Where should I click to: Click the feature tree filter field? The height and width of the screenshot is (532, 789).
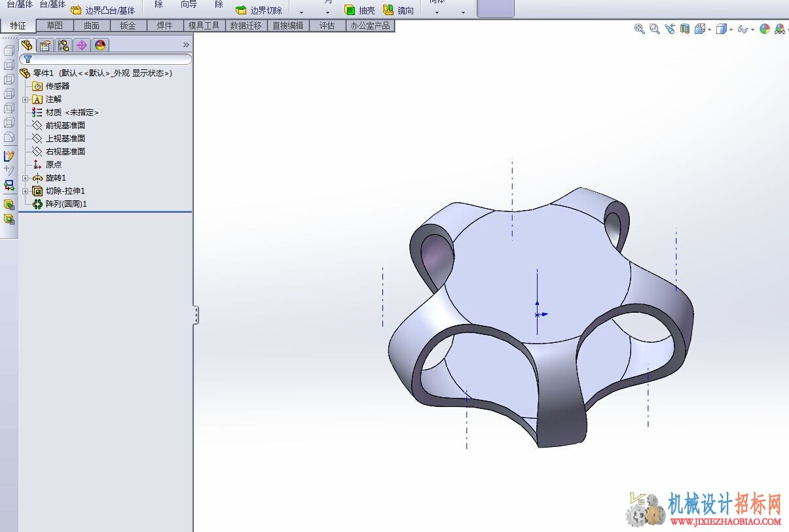click(x=105, y=59)
